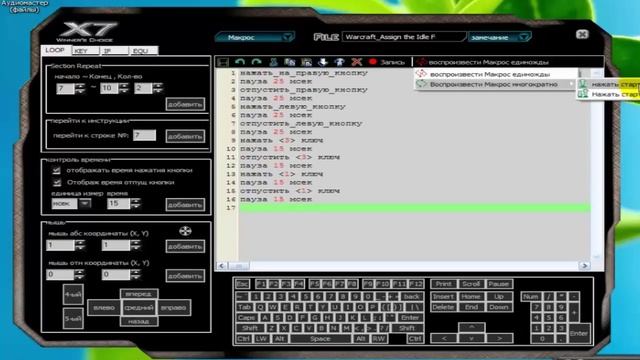
Task: Click добавить for absolute mouse coordinates
Action: (185, 246)
